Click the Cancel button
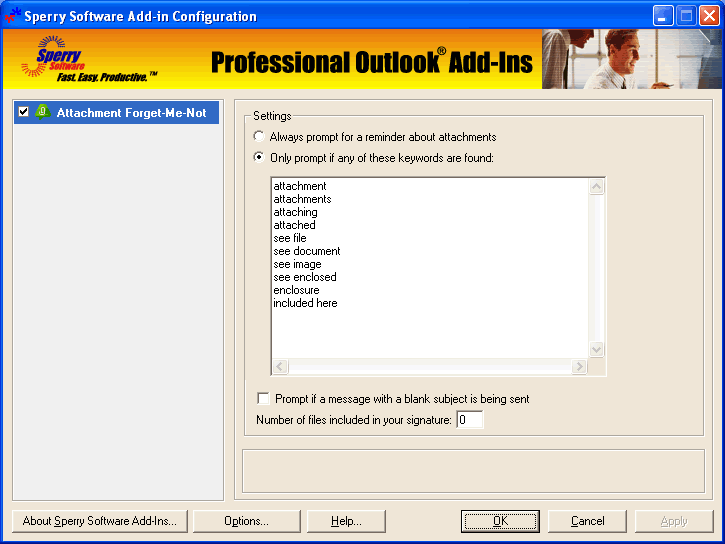 coord(587,521)
